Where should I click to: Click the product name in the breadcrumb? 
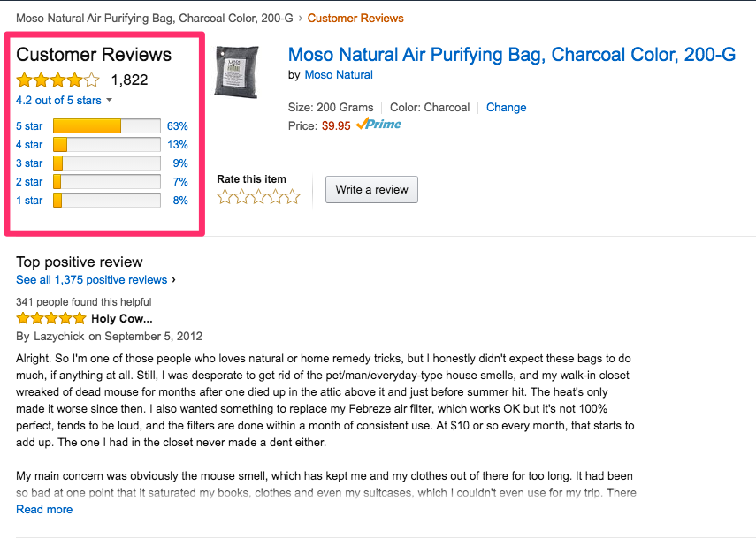[x=154, y=18]
